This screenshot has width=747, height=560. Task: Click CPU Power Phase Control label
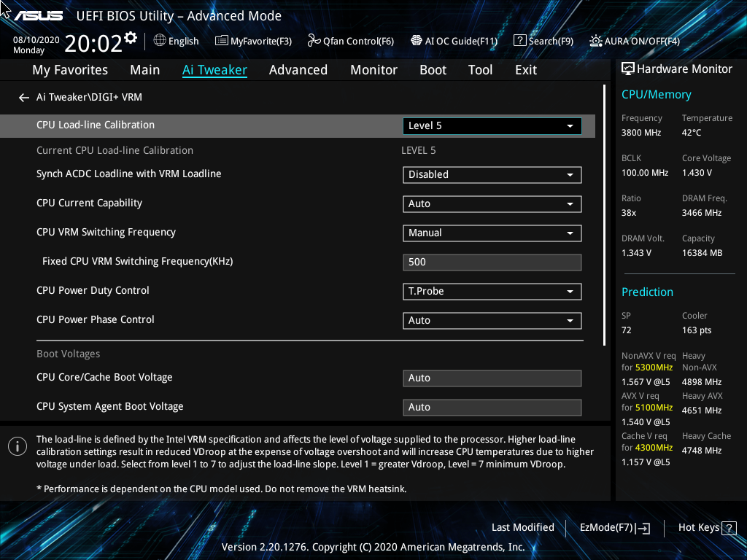tap(96, 319)
